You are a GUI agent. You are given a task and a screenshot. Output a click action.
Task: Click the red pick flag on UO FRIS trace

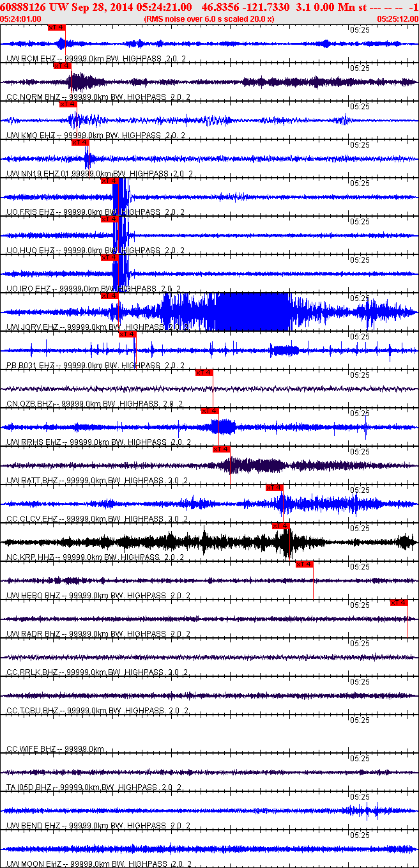point(110,181)
